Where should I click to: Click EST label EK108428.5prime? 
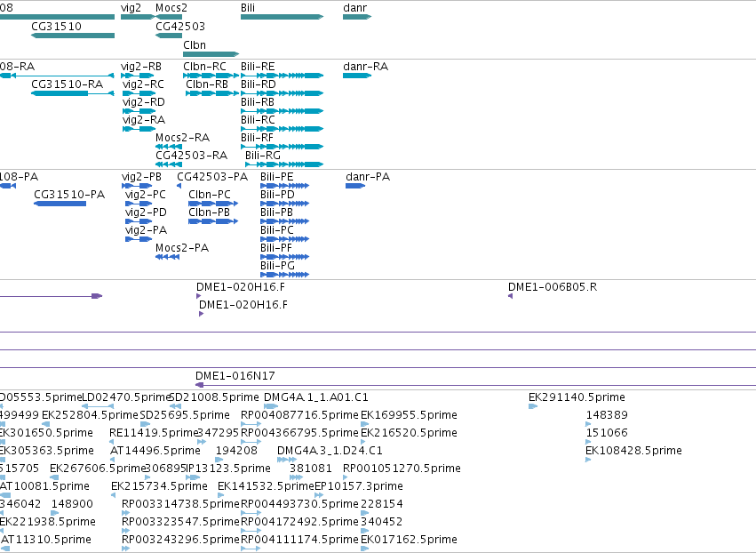point(633,451)
